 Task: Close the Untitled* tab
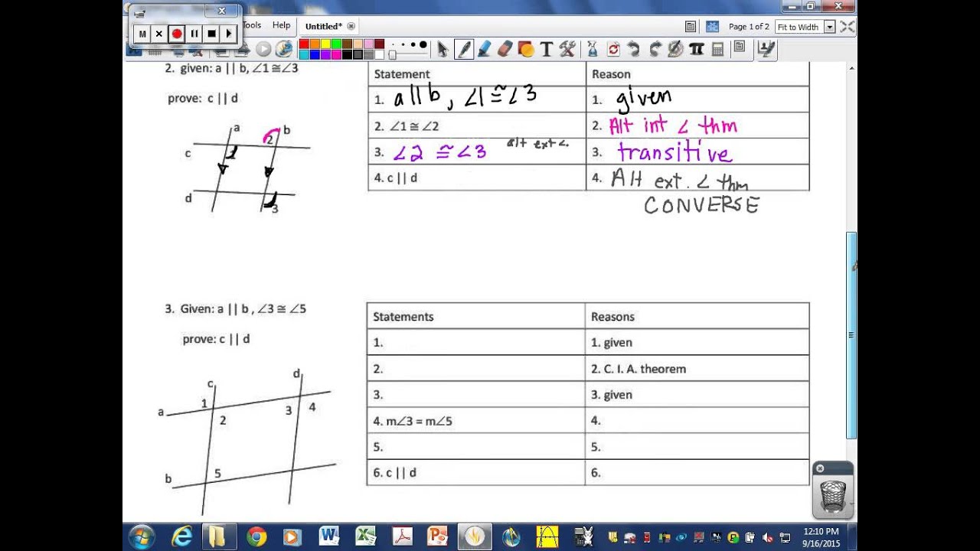[x=351, y=27]
